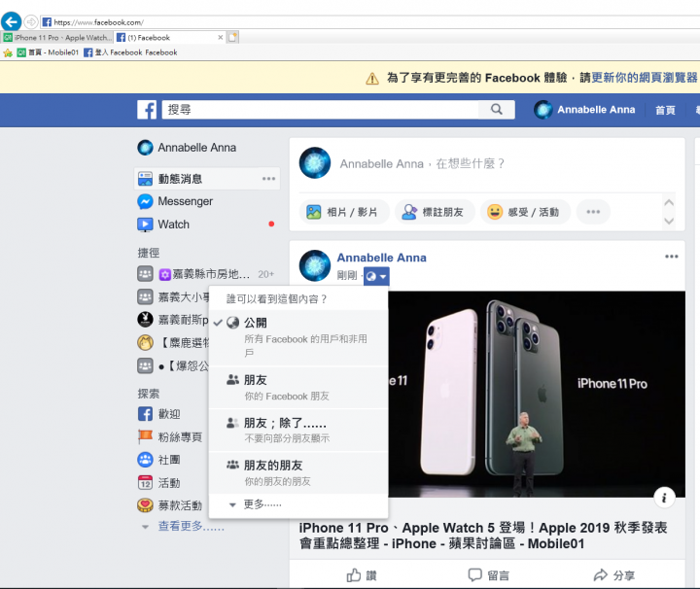Viewport: 700px width, 589px height.
Task: Select Friends (朋友) audience option
Action: pos(298,387)
